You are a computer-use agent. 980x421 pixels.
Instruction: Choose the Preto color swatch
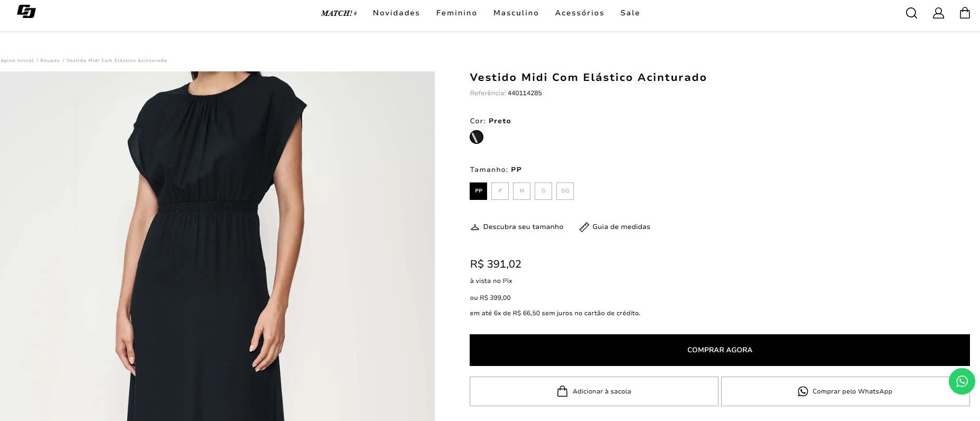point(477,137)
